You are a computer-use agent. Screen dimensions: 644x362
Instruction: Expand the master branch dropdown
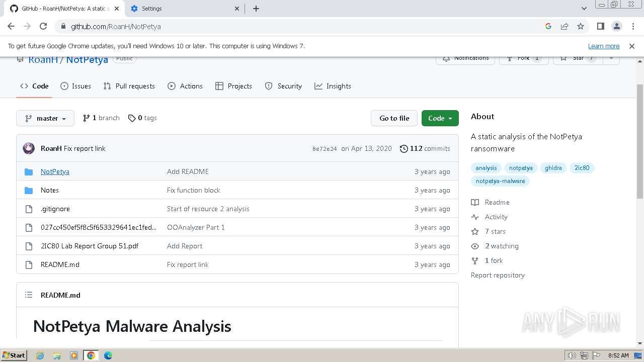point(45,118)
